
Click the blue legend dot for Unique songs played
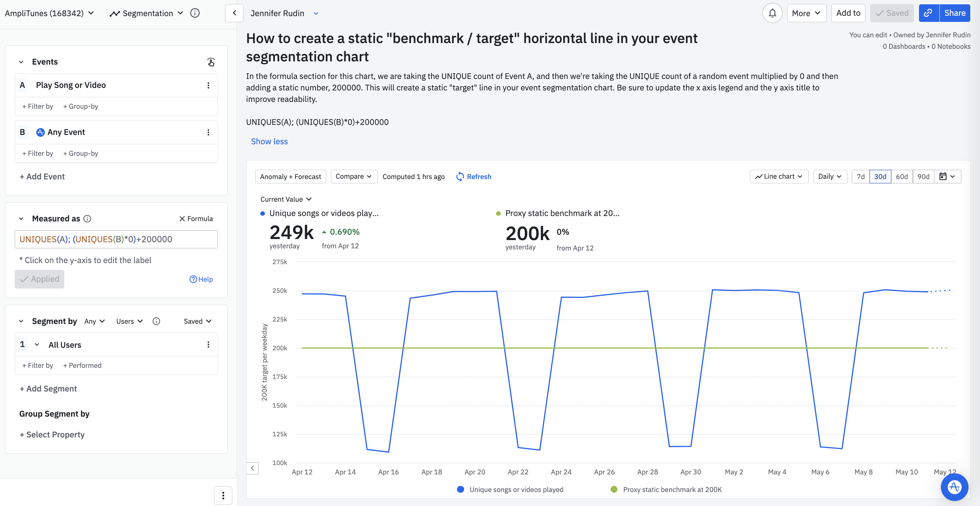(460, 489)
